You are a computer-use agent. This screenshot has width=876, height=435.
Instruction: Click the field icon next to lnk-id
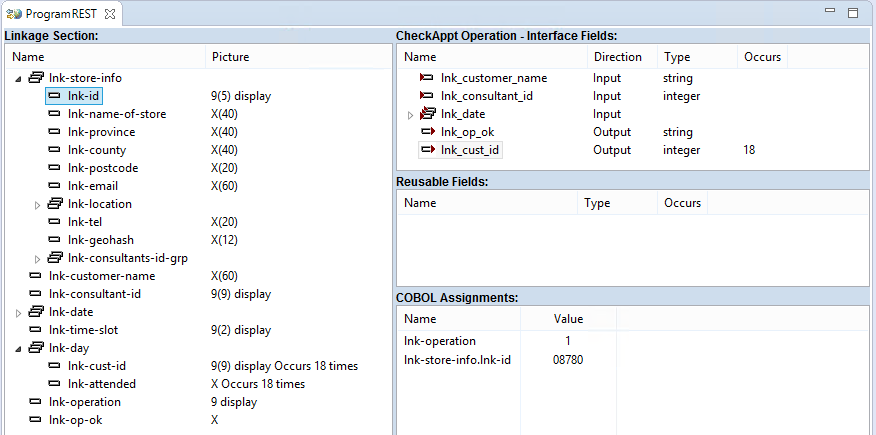[55, 96]
